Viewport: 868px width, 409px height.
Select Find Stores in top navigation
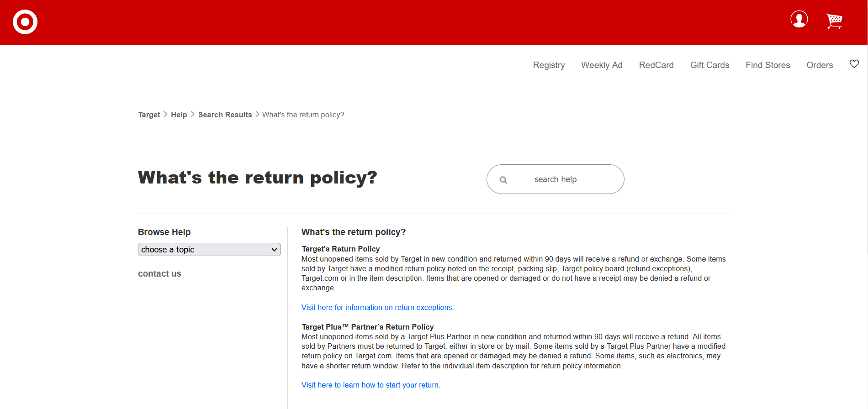coord(767,65)
